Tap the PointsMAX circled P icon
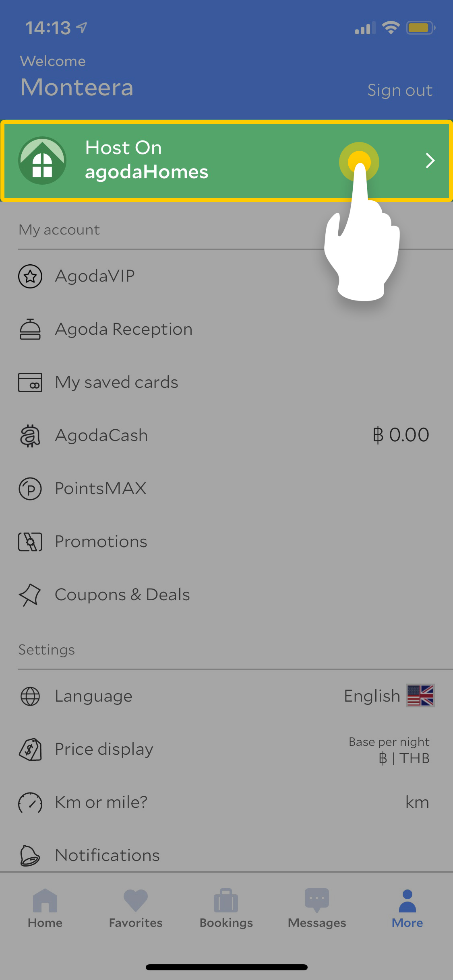 pyautogui.click(x=30, y=489)
